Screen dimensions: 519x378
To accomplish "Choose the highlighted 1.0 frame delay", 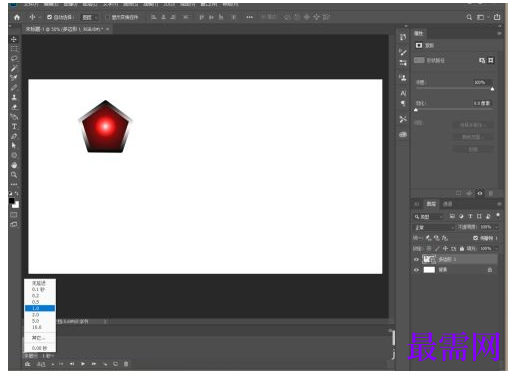I will pos(40,308).
